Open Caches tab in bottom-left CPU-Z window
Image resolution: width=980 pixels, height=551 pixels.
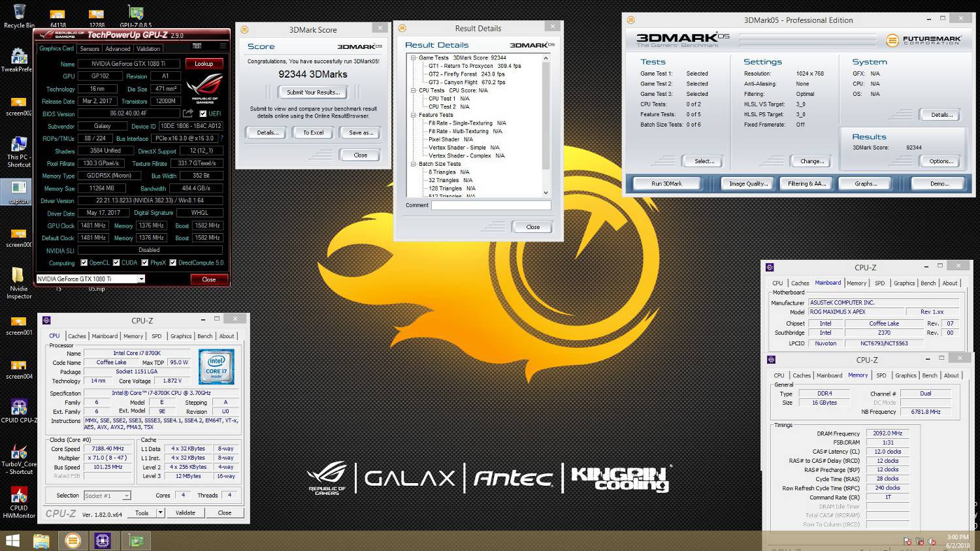77,336
